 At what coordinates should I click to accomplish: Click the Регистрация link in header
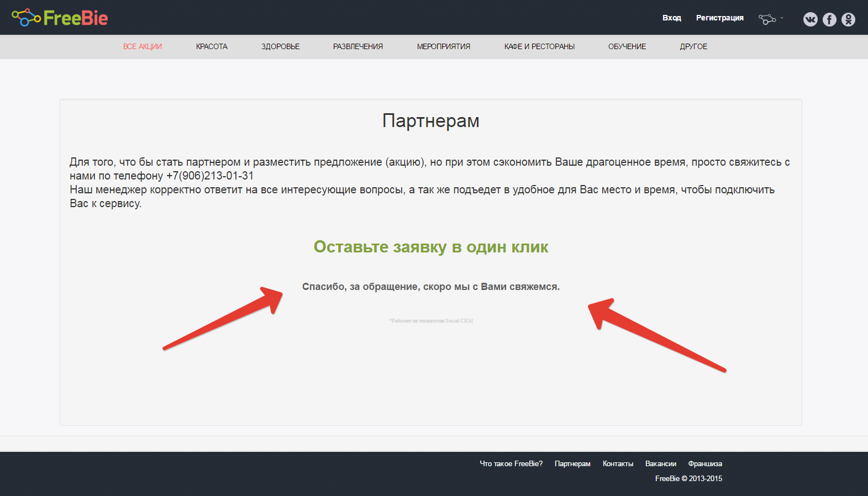[719, 18]
